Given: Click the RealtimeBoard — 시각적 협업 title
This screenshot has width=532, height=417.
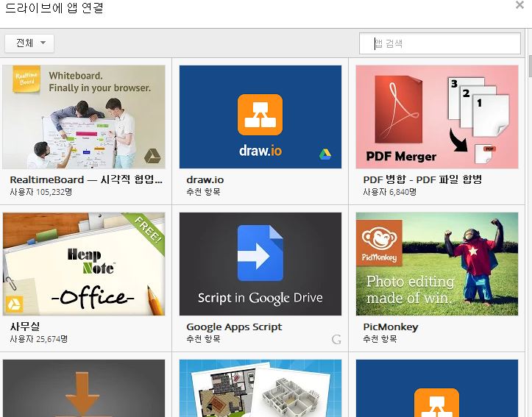Looking at the screenshot, I should [86, 179].
